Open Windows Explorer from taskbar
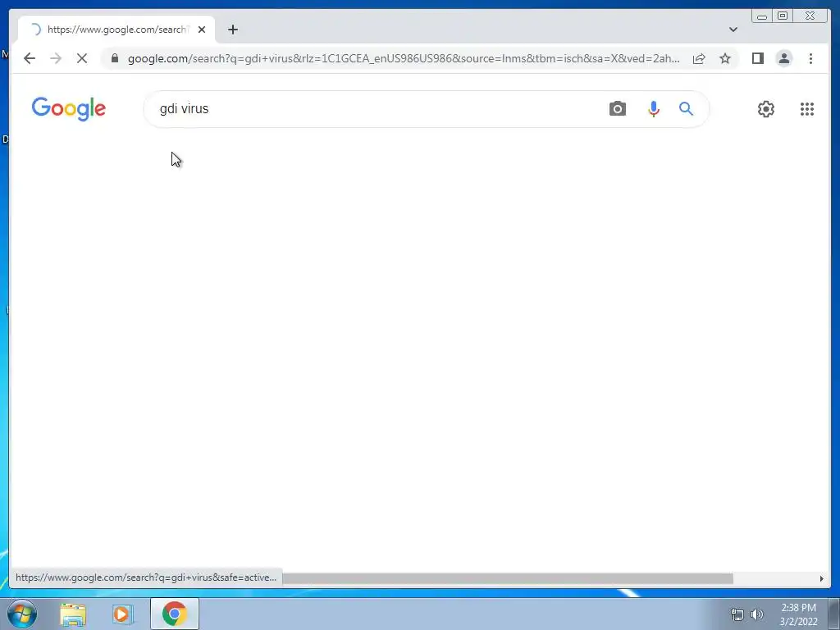 pos(73,614)
